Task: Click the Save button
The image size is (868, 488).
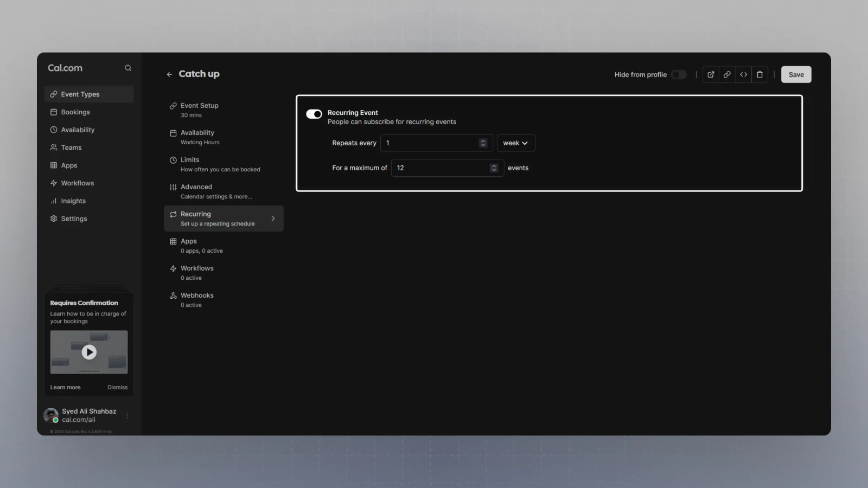Action: click(x=796, y=75)
